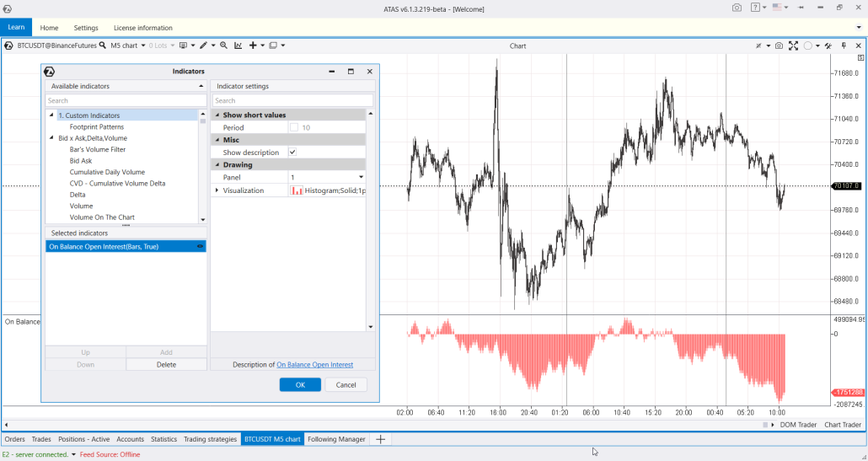Click OK in Indicators dialog

coord(300,384)
